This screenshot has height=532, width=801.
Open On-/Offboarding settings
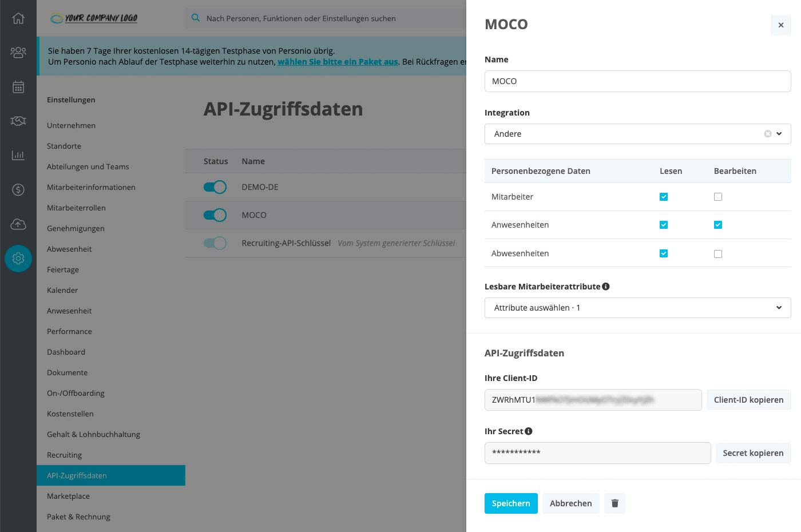76,393
